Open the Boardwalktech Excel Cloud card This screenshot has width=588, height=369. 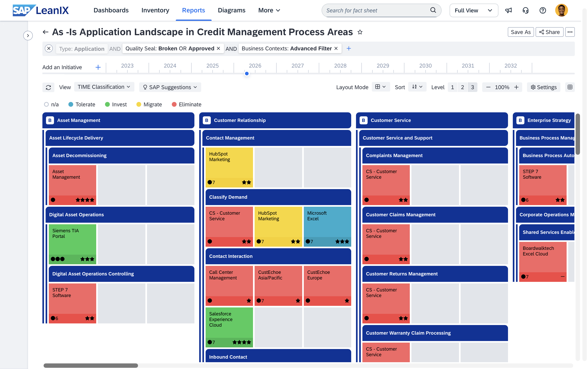[543, 262]
